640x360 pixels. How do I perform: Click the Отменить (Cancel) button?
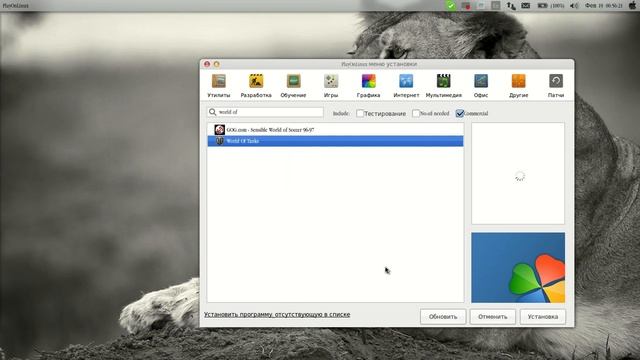[493, 317]
